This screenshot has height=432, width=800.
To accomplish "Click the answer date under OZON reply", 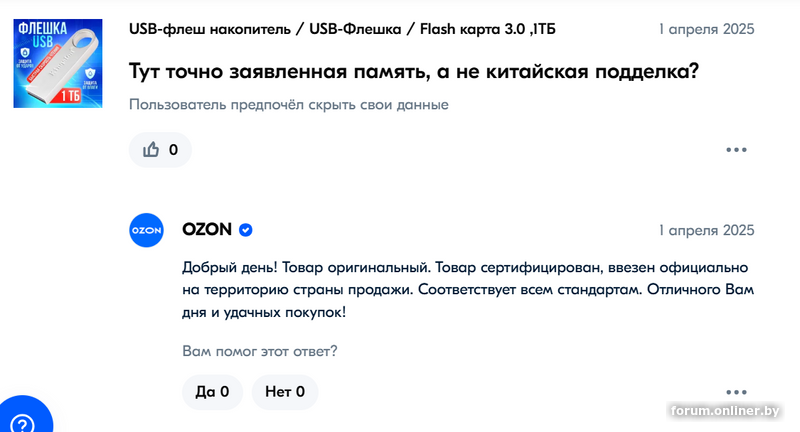I will coord(706,230).
